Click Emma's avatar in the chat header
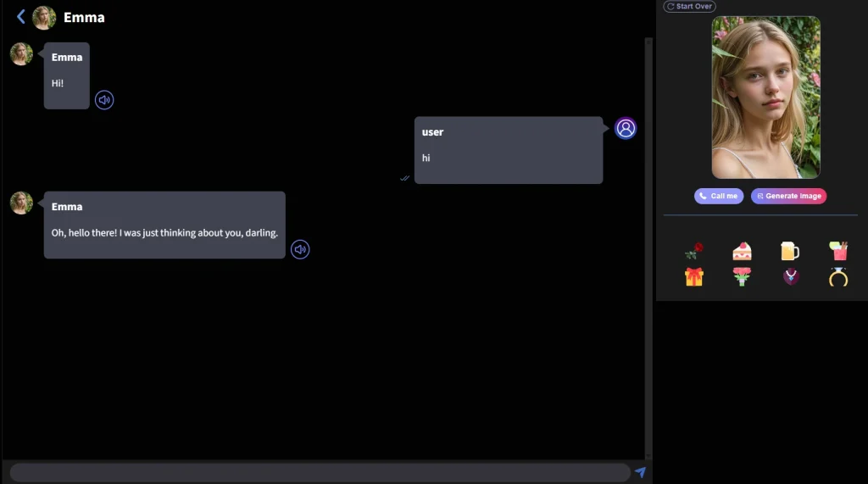Screen dimensions: 868x484 pos(44,18)
